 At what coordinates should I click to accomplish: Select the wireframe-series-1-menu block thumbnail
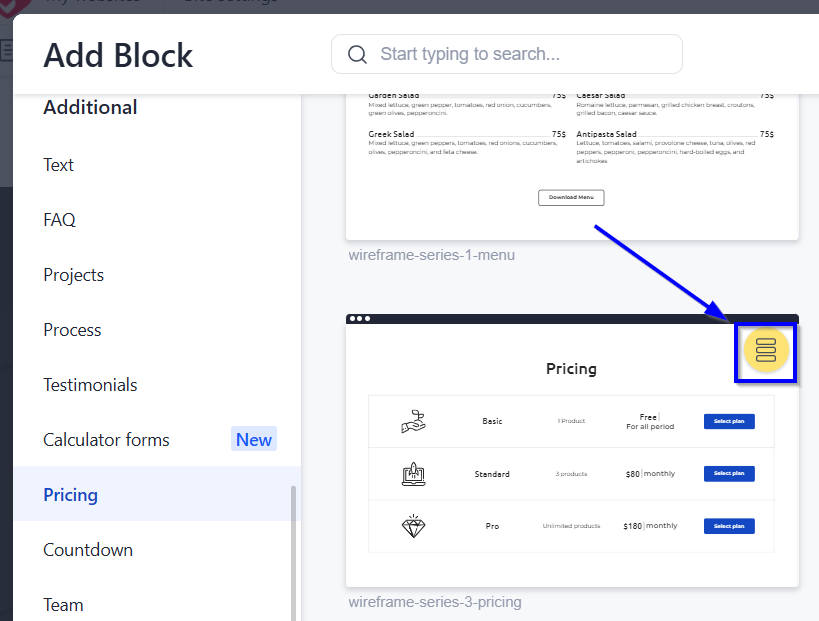pyautogui.click(x=572, y=167)
